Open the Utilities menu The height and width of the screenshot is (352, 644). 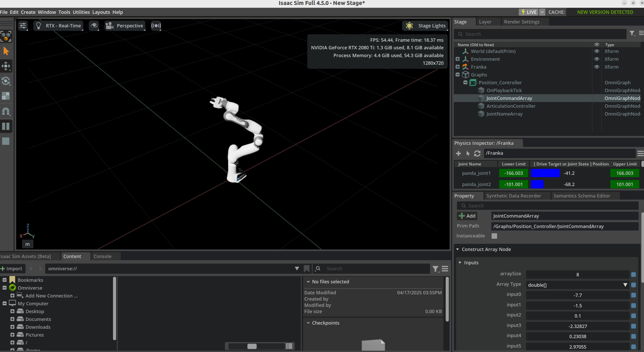81,12
